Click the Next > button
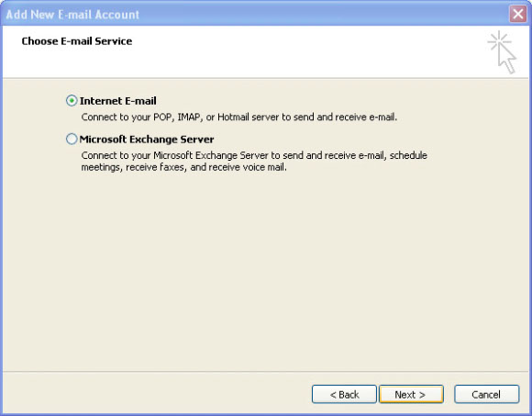This screenshot has width=532, height=416. (x=411, y=394)
